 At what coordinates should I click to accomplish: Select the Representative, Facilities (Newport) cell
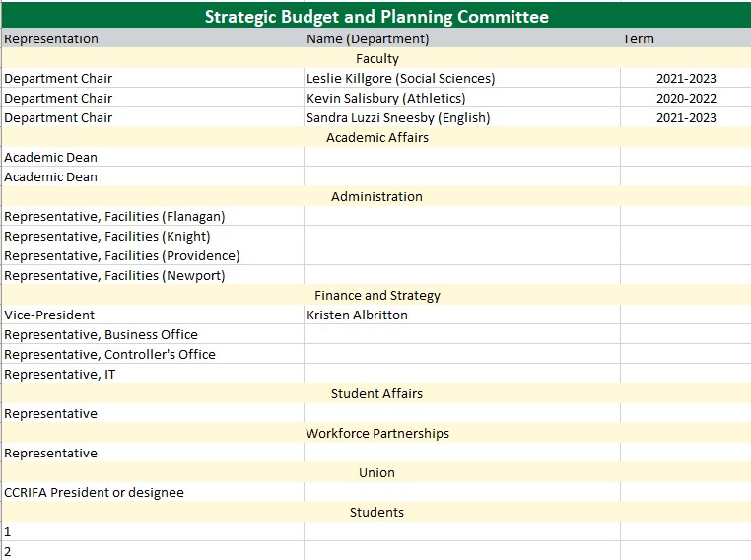point(114,276)
